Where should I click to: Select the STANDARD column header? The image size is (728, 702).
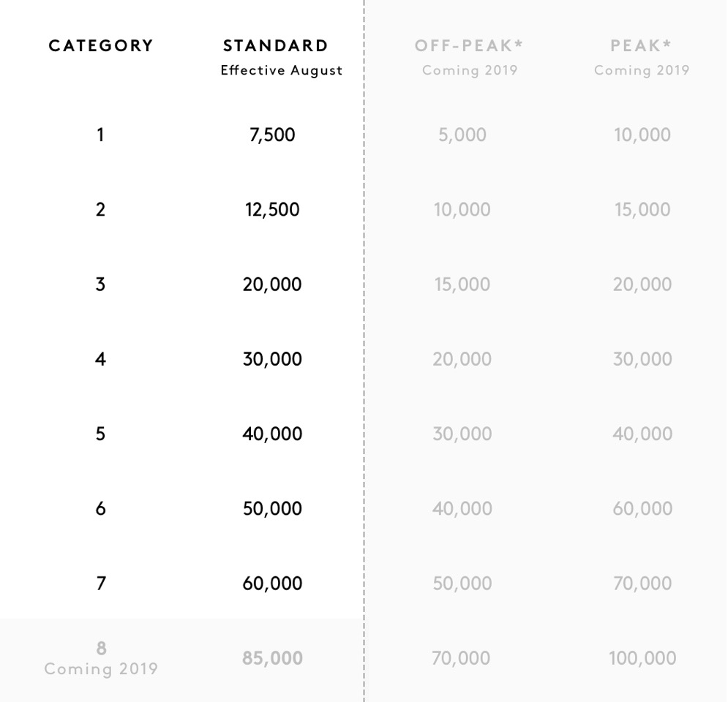[x=275, y=45]
